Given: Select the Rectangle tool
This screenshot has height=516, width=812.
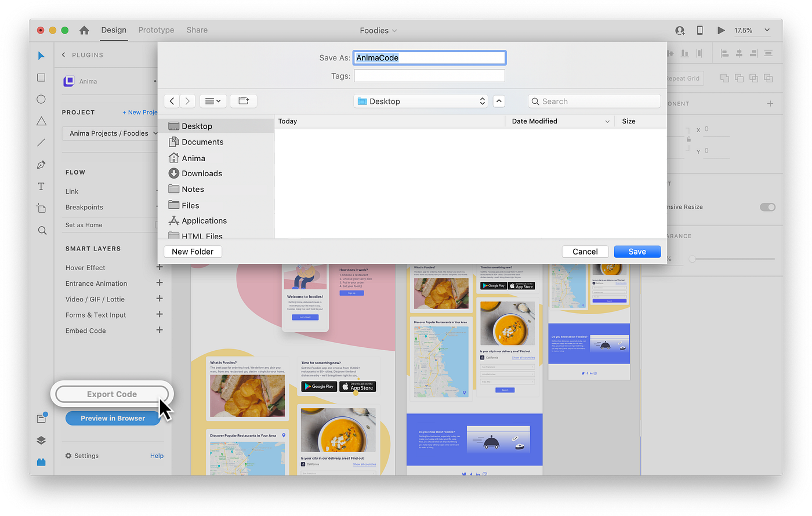Looking at the screenshot, I should coord(41,78).
